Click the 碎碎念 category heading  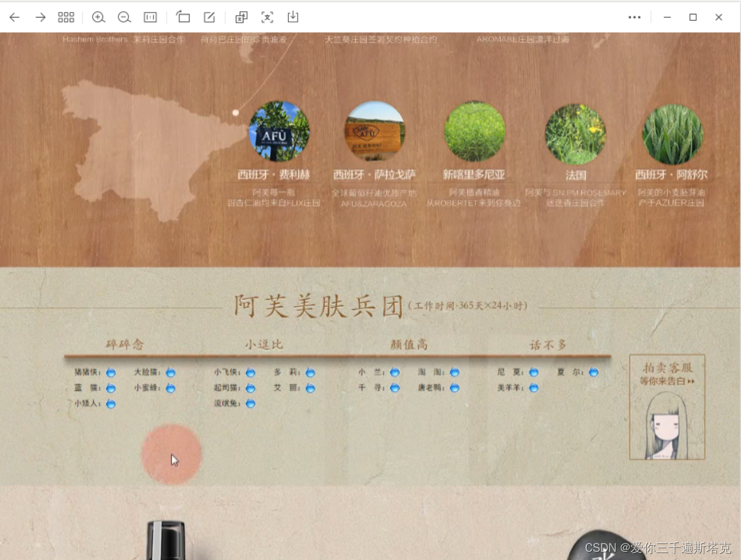point(125,344)
